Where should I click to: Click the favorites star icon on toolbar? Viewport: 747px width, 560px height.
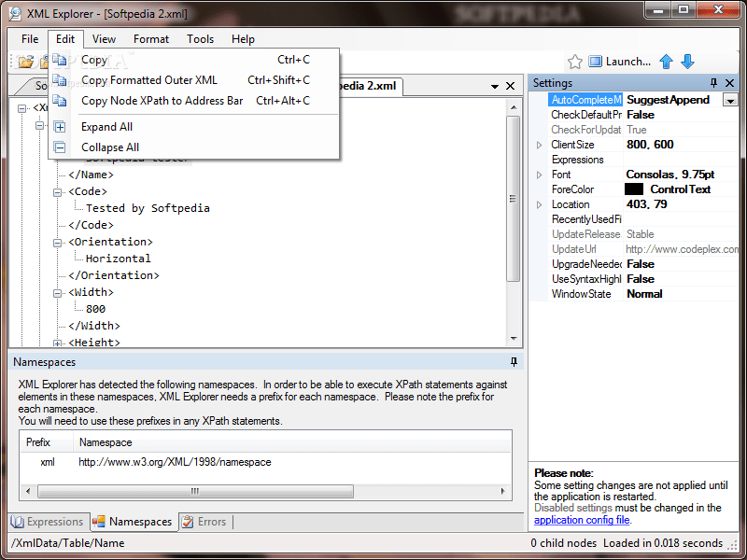point(577,61)
